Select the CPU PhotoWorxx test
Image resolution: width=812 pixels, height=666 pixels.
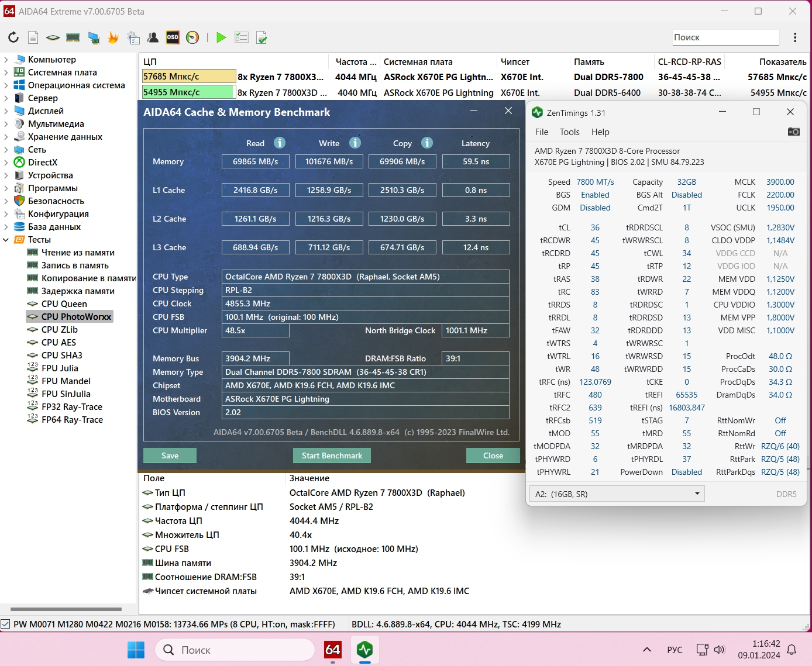point(76,317)
